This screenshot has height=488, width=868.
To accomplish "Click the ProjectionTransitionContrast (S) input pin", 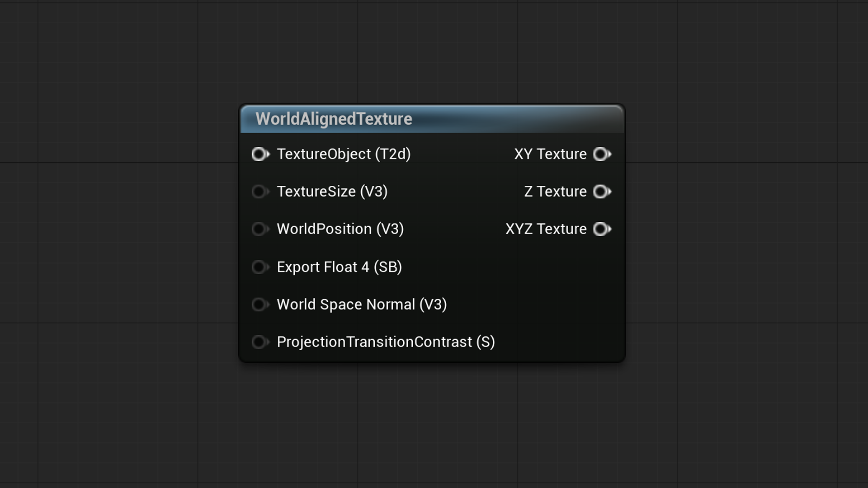I will [x=259, y=342].
